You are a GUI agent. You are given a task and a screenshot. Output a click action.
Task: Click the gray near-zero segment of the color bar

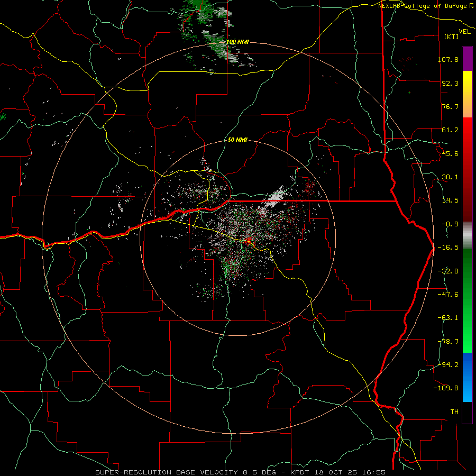(x=467, y=235)
